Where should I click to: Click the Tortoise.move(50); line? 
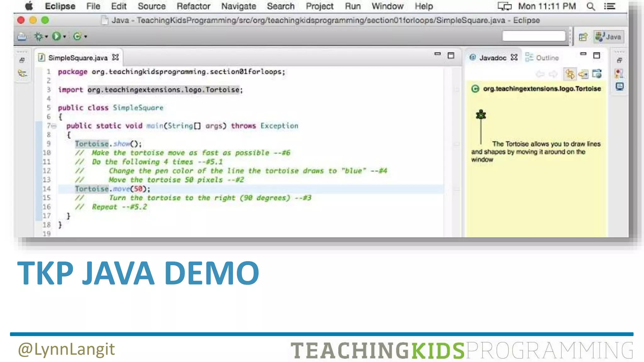[x=113, y=189]
